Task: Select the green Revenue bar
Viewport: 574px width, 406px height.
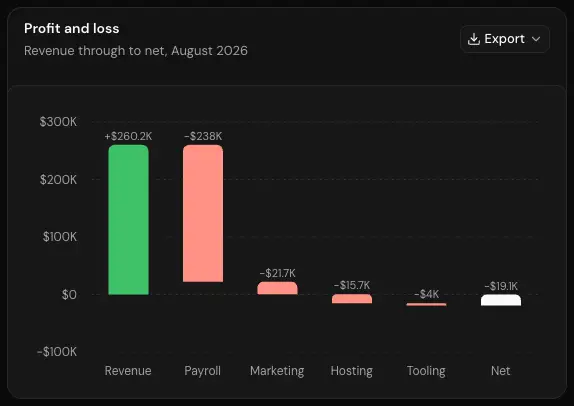Action: coord(128,220)
